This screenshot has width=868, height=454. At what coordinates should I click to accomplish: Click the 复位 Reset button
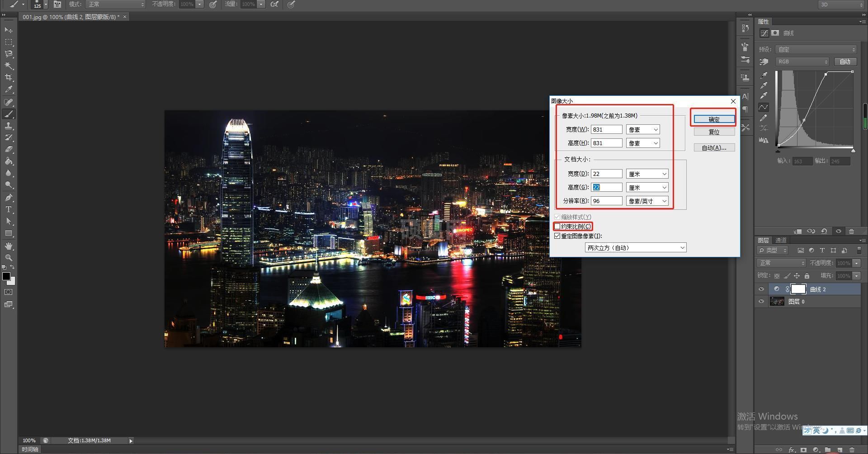click(x=714, y=132)
